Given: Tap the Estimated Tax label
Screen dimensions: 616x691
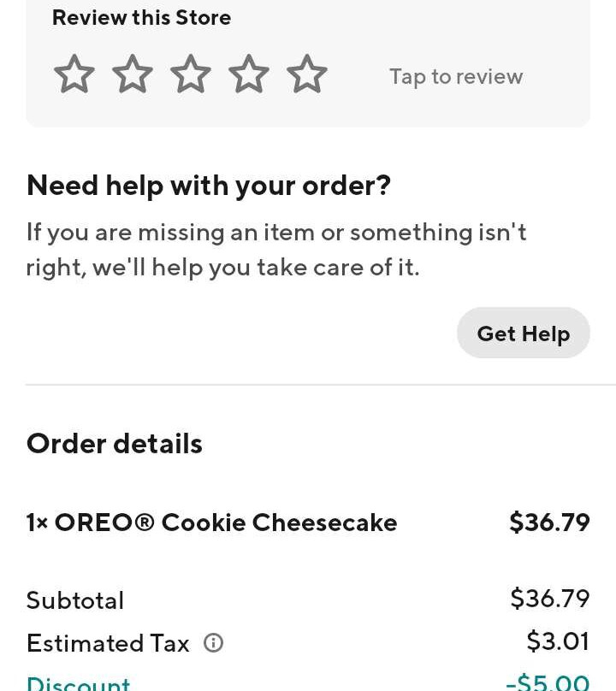Looking at the screenshot, I should pos(108,643).
